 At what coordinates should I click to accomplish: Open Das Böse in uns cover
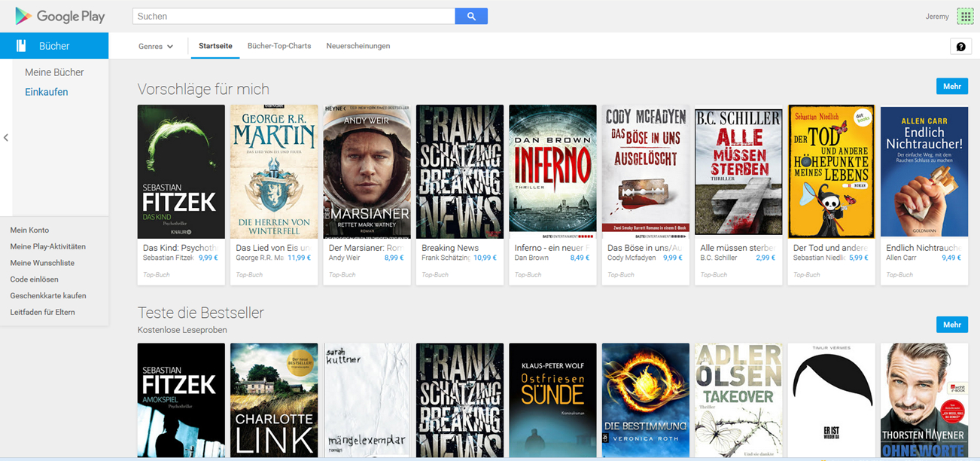(x=646, y=172)
